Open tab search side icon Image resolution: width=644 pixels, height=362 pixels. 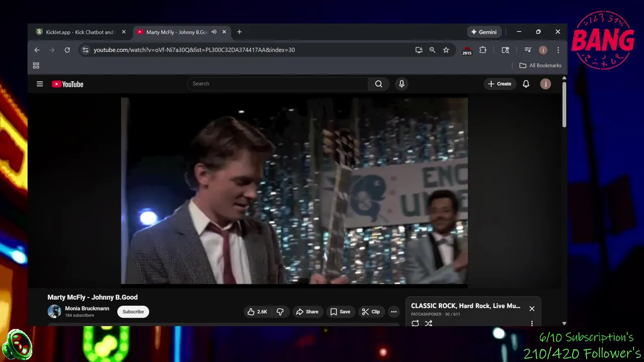point(506,50)
